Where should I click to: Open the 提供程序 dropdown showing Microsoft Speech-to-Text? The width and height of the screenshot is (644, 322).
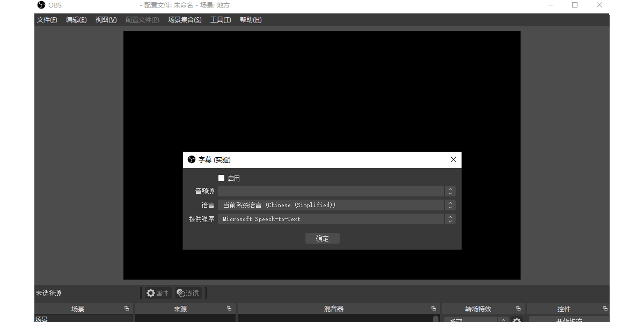(x=450, y=218)
